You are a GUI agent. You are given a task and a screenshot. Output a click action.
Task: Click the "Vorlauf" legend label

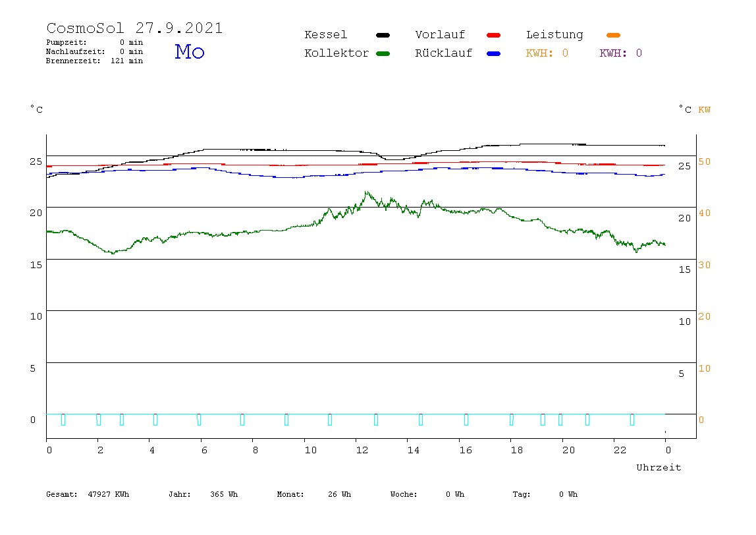(x=440, y=35)
